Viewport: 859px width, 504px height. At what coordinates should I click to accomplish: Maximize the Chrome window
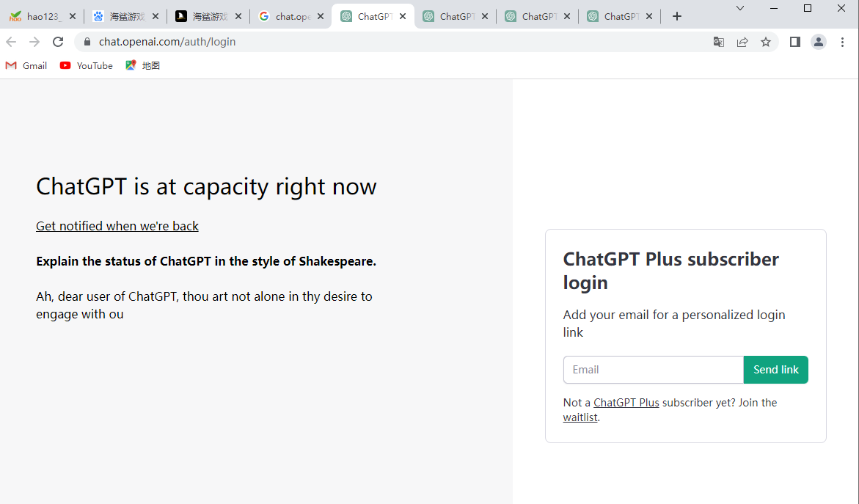pyautogui.click(x=808, y=8)
